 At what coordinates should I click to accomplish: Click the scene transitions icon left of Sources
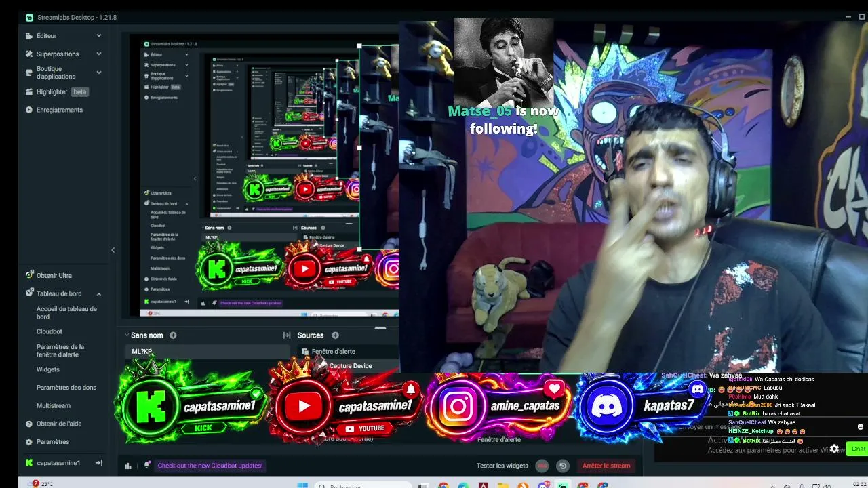(x=287, y=335)
